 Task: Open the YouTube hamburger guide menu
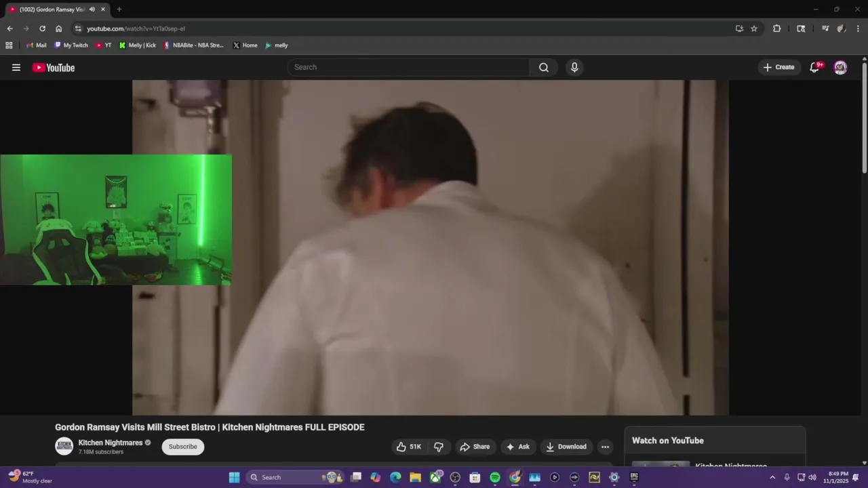coord(16,67)
